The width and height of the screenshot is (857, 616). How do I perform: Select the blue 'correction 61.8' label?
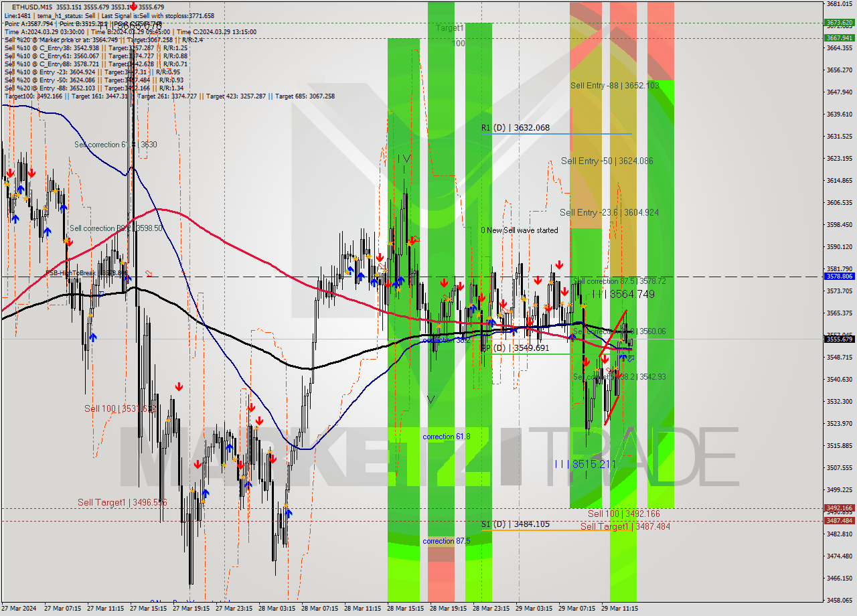tap(447, 437)
